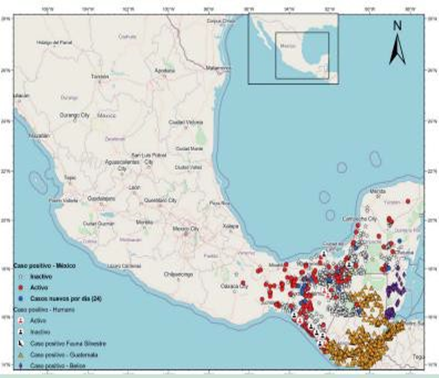Click the Belice purple diamond legend icon
The image size is (439, 378).
point(21,366)
